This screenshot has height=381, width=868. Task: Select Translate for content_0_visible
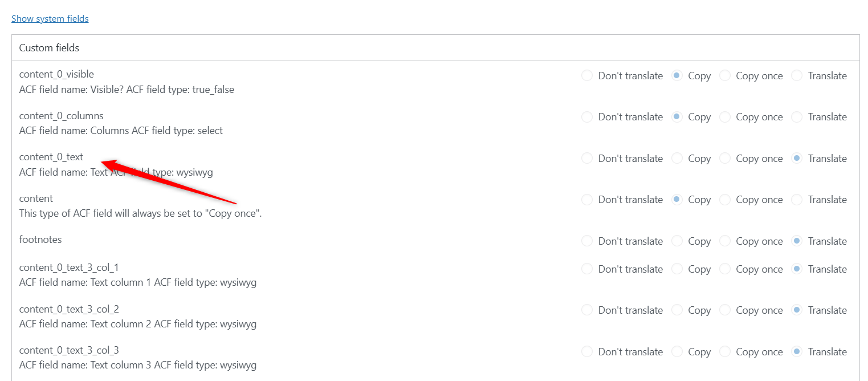(797, 76)
